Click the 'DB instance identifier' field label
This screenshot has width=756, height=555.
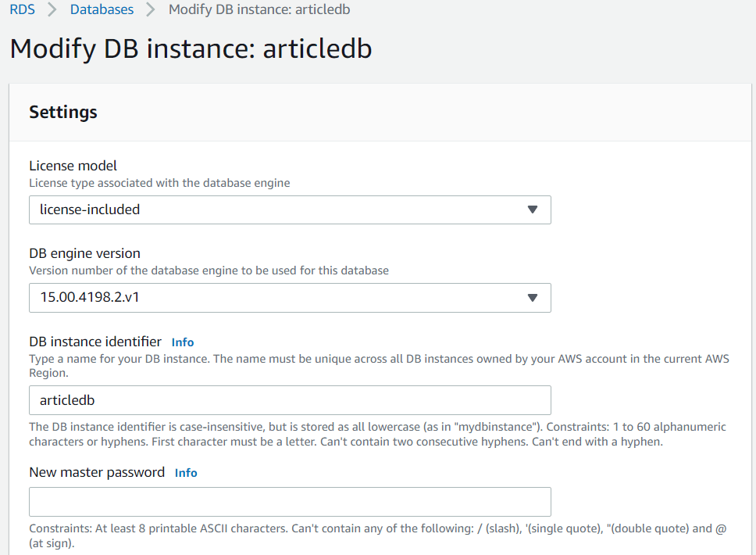click(95, 342)
